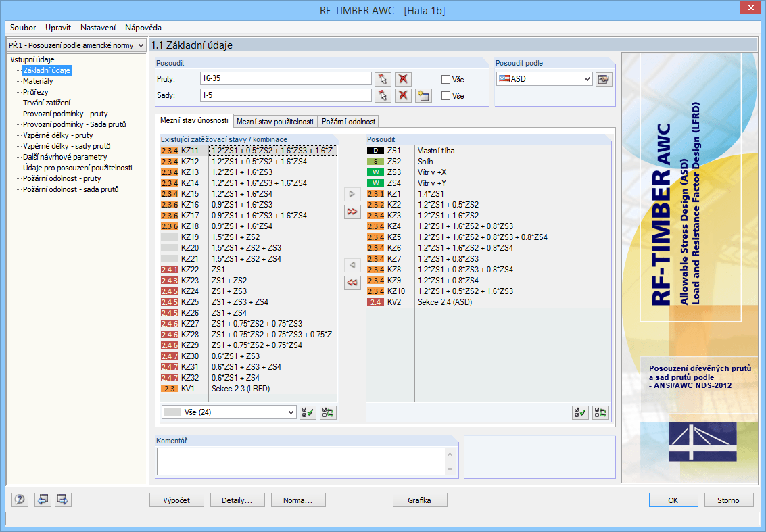This screenshot has height=532, width=766.
Task: Select Trvání zatížení tree item
Action: click(x=47, y=103)
